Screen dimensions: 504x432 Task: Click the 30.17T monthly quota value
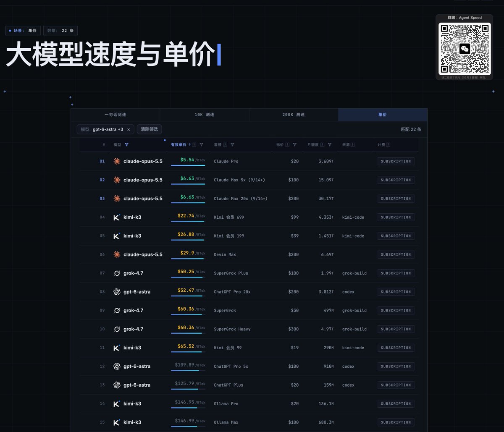[326, 199]
